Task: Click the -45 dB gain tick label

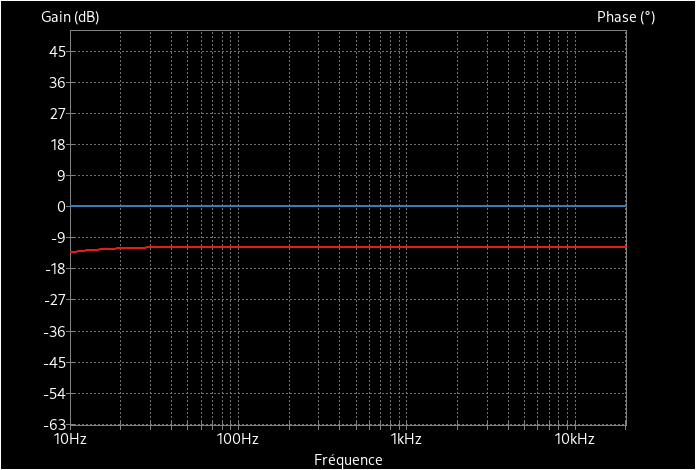Action: [54, 362]
